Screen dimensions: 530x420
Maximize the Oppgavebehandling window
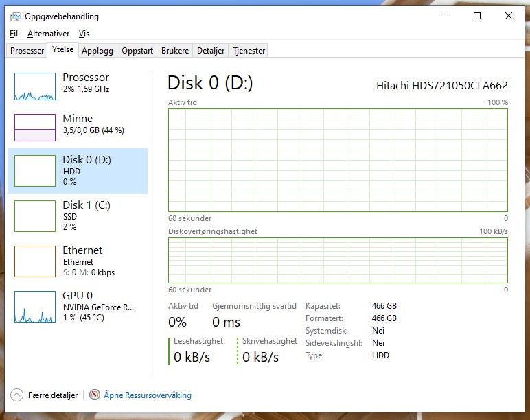(x=477, y=16)
